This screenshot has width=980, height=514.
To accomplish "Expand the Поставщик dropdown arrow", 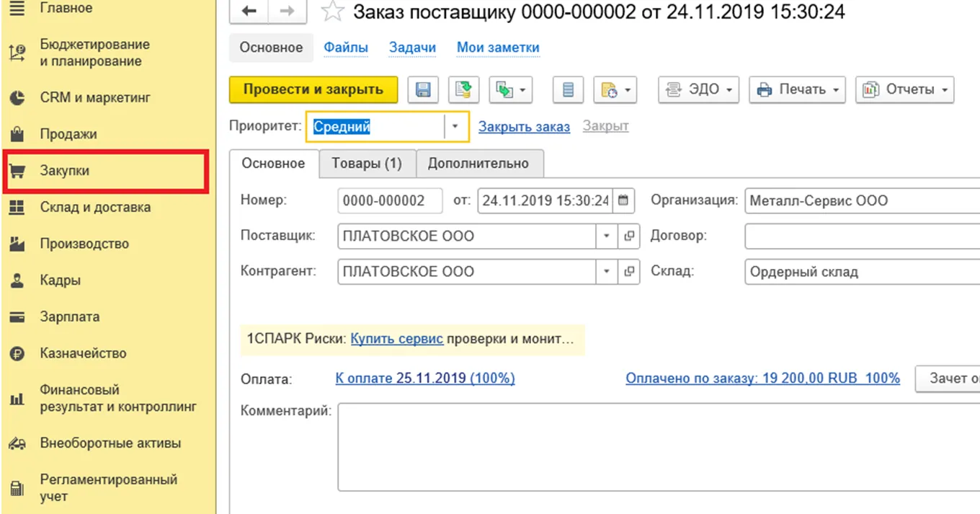I will pos(607,236).
